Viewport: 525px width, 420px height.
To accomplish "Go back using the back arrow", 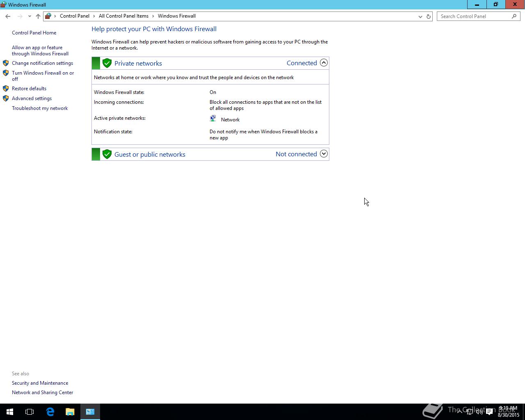I will [8, 16].
